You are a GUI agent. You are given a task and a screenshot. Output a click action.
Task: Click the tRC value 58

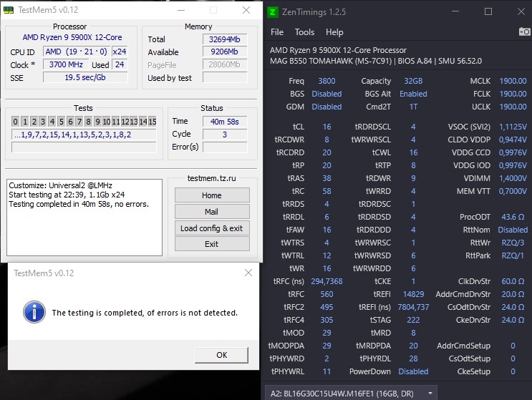(x=327, y=191)
